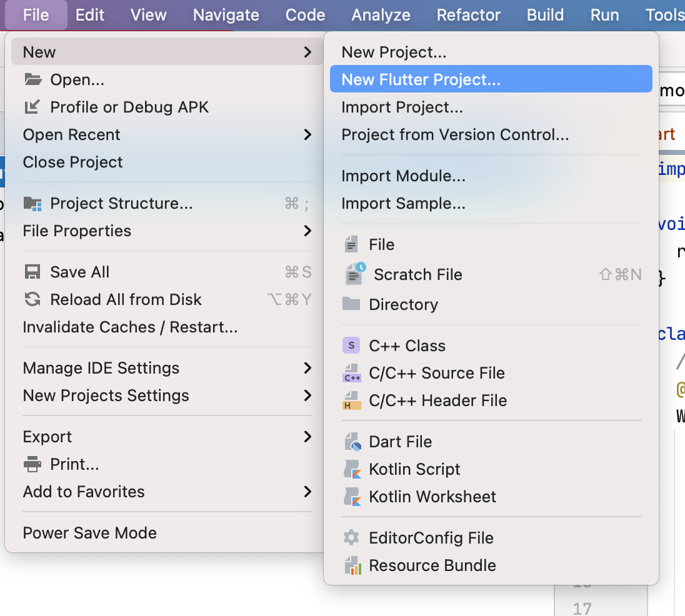The height and width of the screenshot is (616, 685).
Task: Click the C/C++ Source File icon
Action: click(352, 373)
